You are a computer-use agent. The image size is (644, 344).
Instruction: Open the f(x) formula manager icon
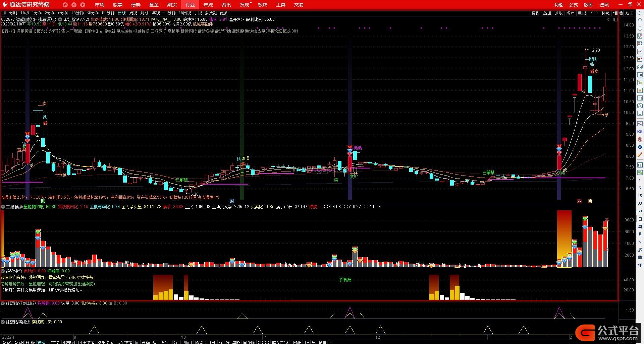click(640, 106)
